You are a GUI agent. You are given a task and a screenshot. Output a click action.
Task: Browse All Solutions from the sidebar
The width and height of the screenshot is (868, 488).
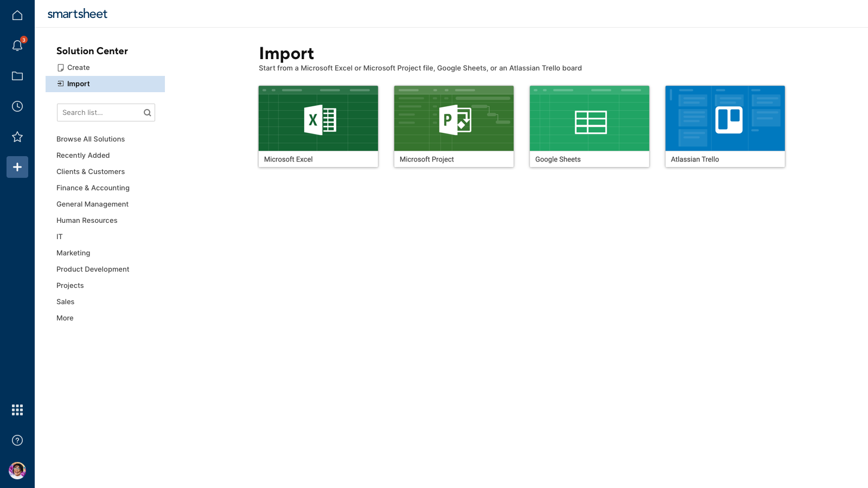pos(90,139)
